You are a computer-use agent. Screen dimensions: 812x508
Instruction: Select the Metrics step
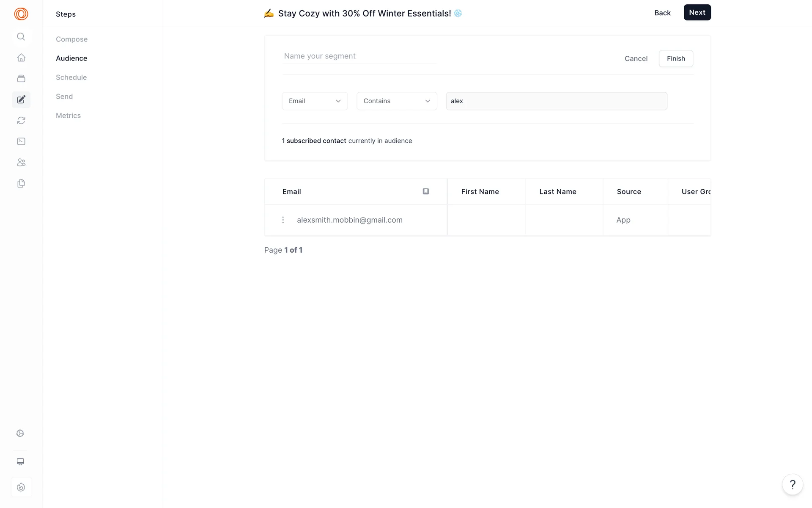point(68,116)
